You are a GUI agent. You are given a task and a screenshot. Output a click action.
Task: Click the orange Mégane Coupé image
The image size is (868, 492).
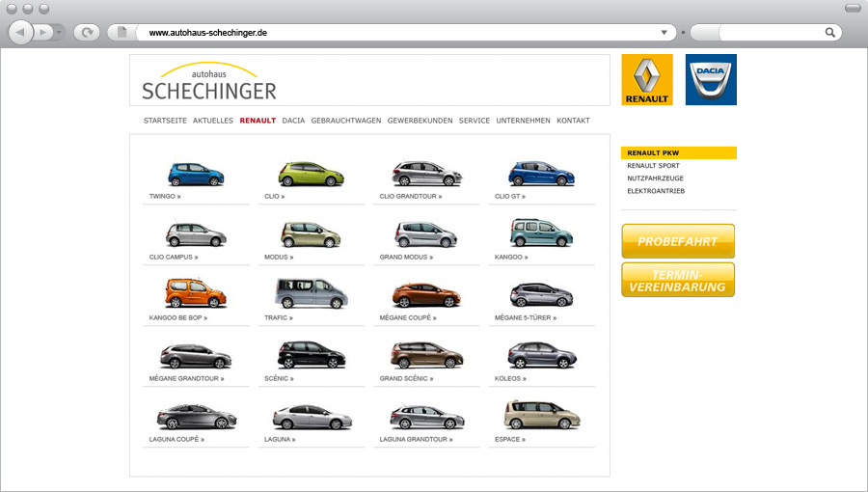point(426,295)
